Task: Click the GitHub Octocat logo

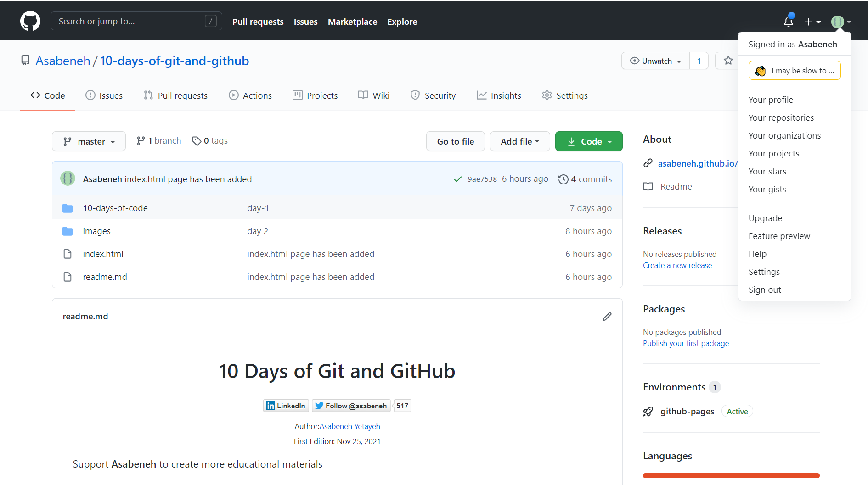Action: click(30, 22)
